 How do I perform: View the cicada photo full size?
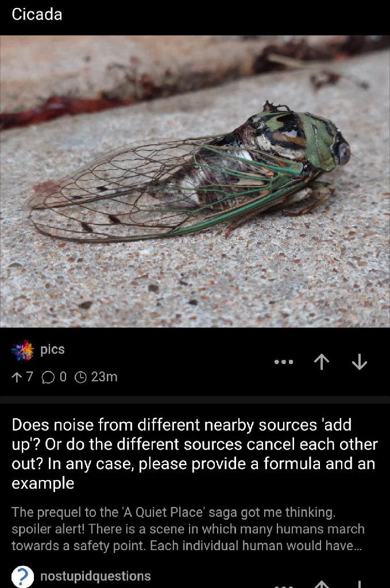(x=195, y=181)
